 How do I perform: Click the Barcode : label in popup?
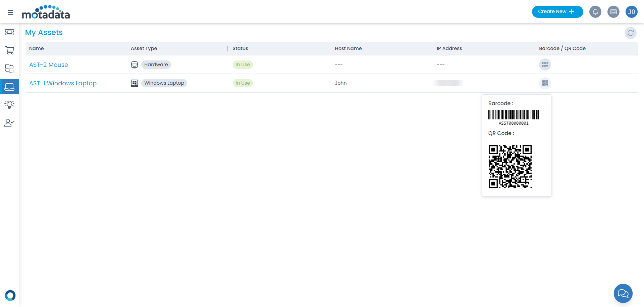click(x=501, y=103)
